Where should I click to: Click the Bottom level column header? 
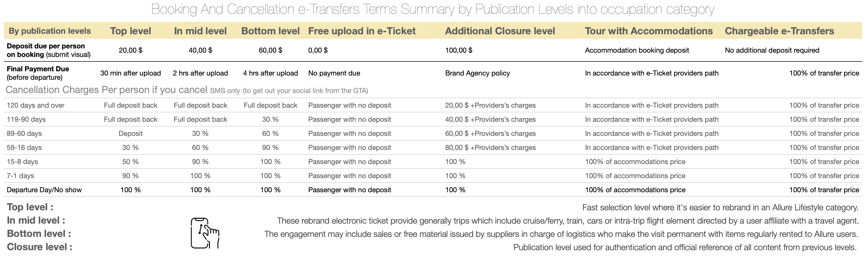pos(270,31)
